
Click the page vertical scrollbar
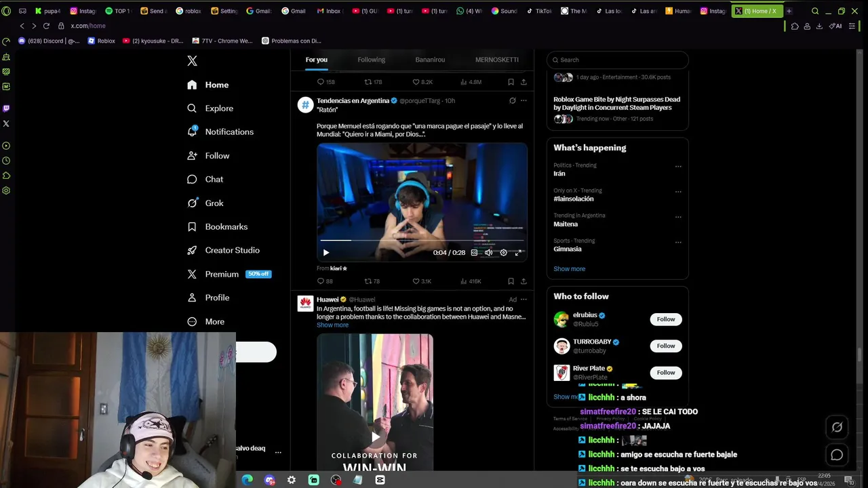pyautogui.click(x=860, y=356)
